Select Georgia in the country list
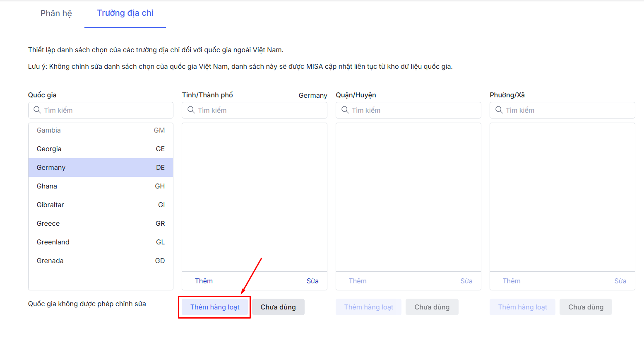 coord(101,149)
